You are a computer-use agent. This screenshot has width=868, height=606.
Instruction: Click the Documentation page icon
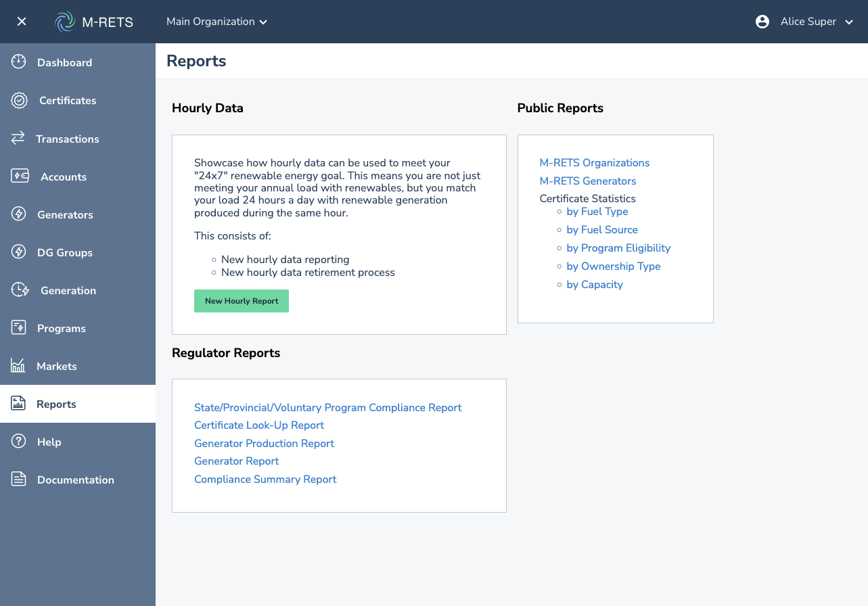(x=18, y=479)
